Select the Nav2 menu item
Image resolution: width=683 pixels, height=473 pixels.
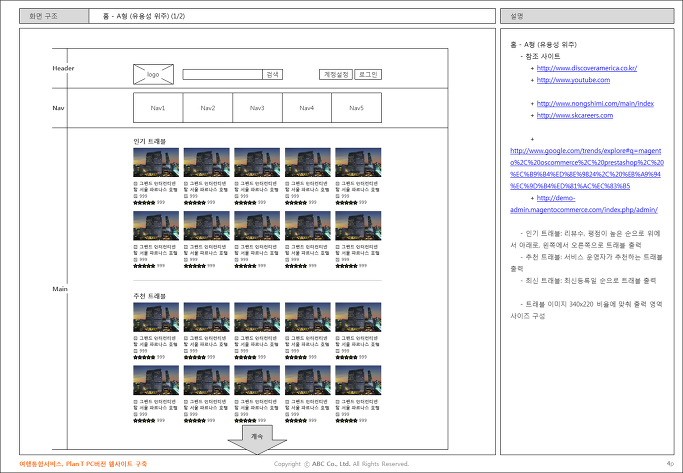point(208,108)
